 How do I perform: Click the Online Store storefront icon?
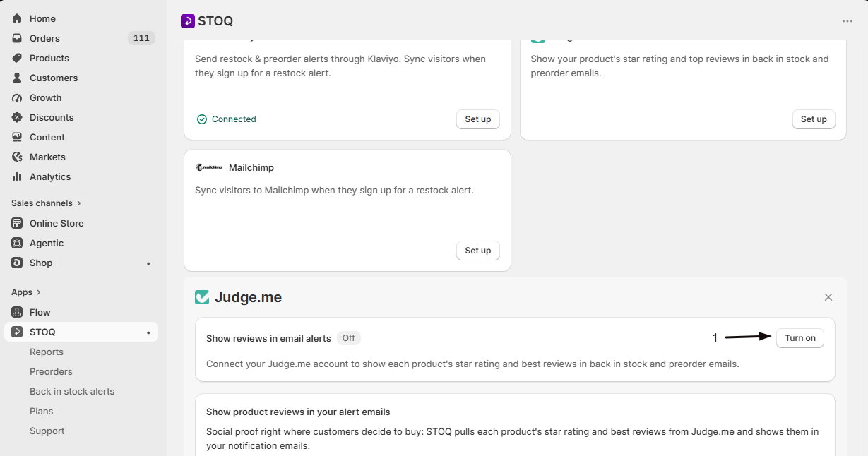[17, 223]
